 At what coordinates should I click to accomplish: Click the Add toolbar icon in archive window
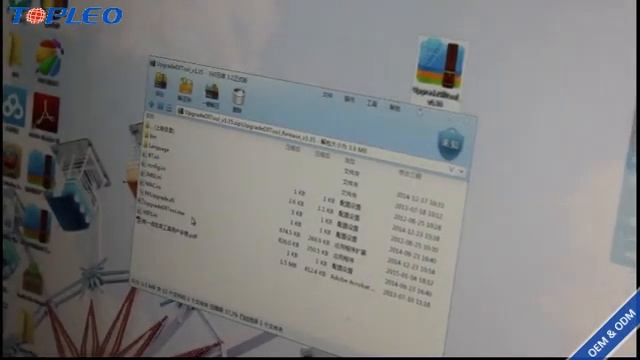pos(160,84)
